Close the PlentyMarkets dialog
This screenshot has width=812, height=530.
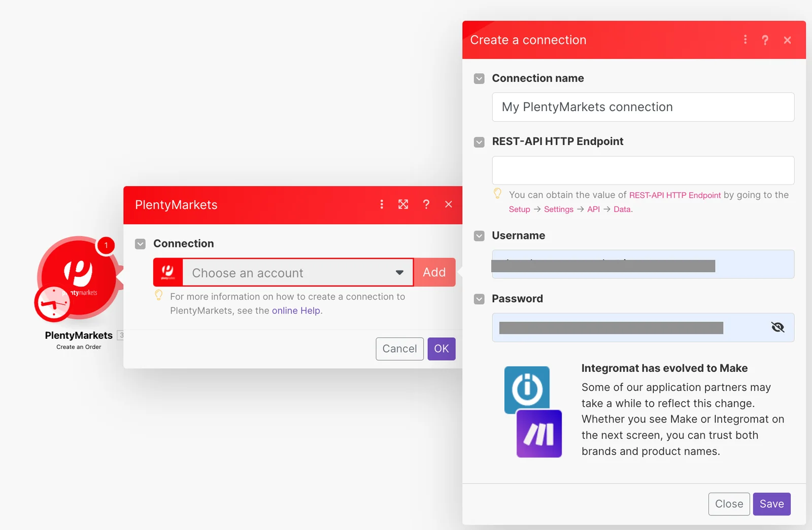coord(449,204)
